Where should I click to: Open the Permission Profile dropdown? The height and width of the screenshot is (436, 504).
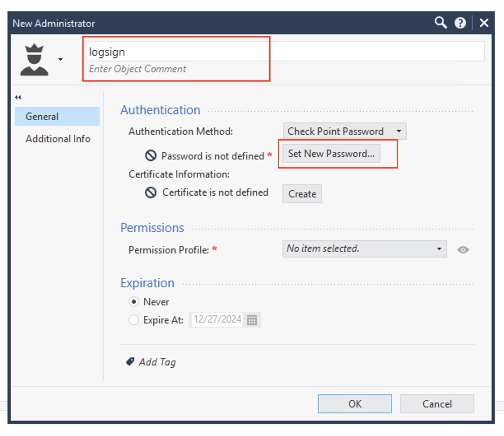(x=364, y=249)
